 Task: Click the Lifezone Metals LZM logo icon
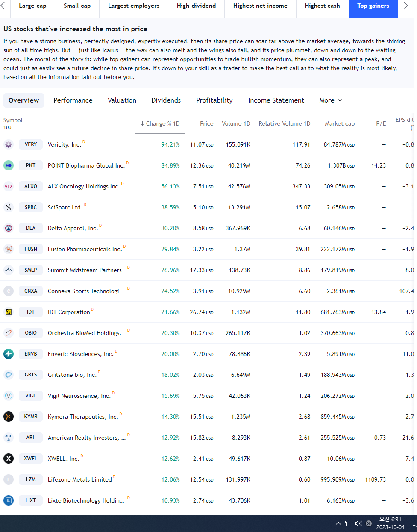click(x=9, y=479)
